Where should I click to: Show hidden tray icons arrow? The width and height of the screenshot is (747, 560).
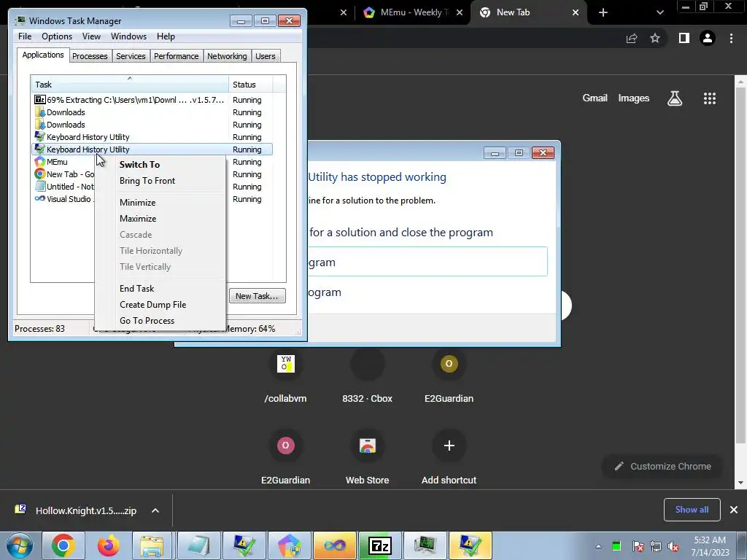point(598,546)
